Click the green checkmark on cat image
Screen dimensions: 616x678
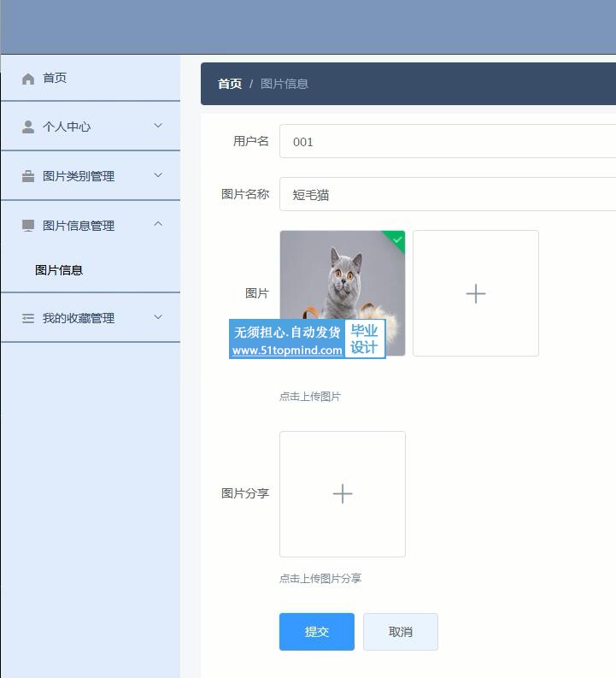point(397,239)
